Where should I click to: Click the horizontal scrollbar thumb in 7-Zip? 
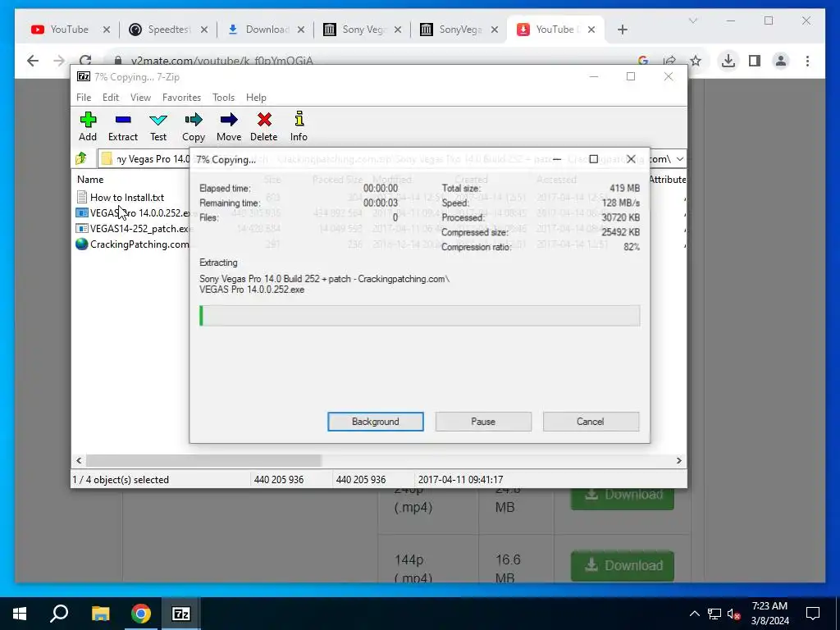[x=203, y=461]
